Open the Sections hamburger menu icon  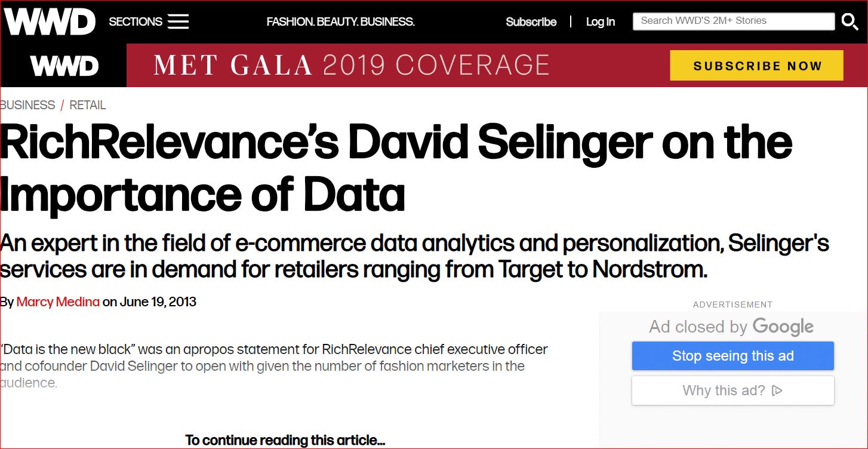coord(178,22)
